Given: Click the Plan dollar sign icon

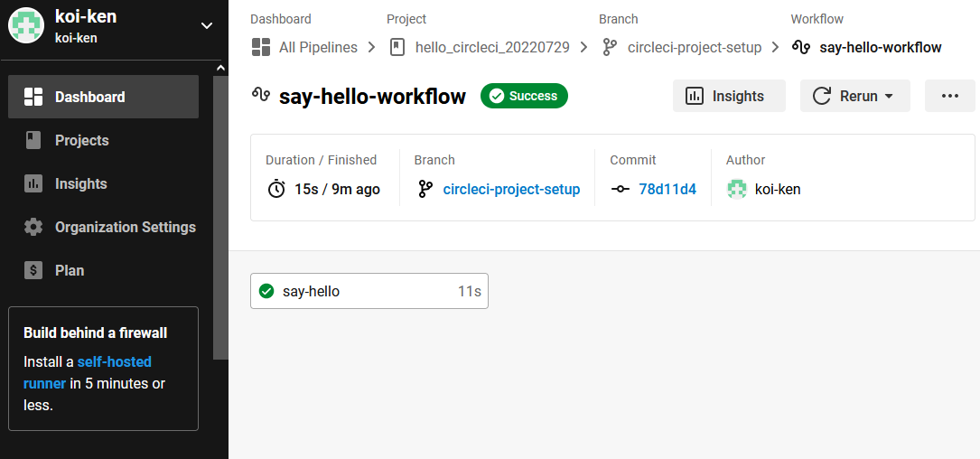Looking at the screenshot, I should pos(33,270).
